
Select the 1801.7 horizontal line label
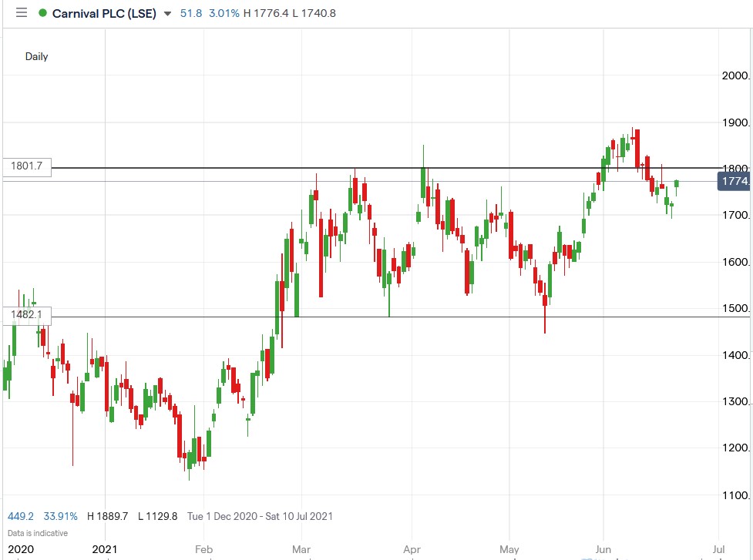[x=27, y=166]
